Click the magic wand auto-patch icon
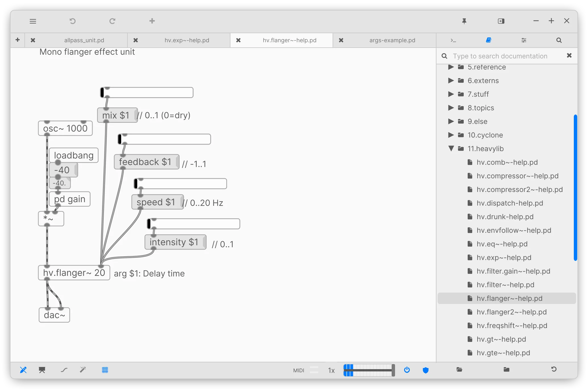Viewport: 588px width, 389px height. [x=83, y=370]
